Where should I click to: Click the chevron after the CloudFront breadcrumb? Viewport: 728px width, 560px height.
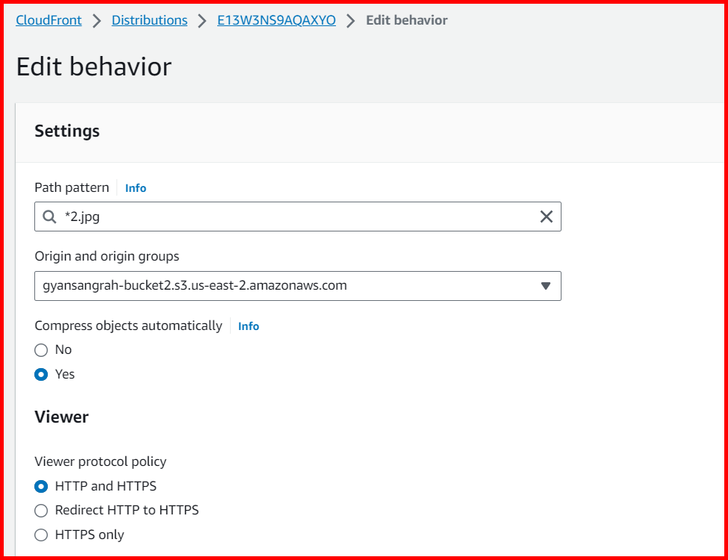96,20
